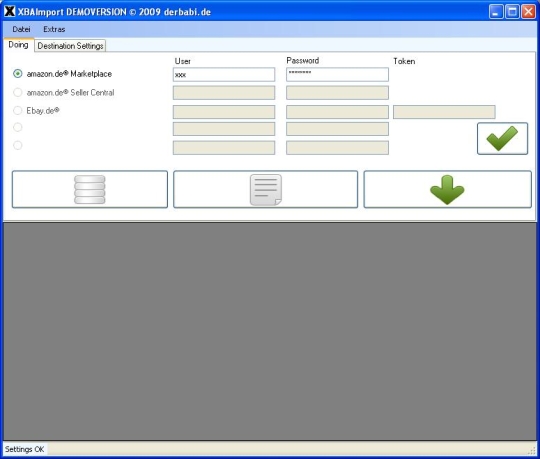Image resolution: width=540 pixels, height=459 pixels.
Task: Maximize the XBAImport window
Action: 512,12
